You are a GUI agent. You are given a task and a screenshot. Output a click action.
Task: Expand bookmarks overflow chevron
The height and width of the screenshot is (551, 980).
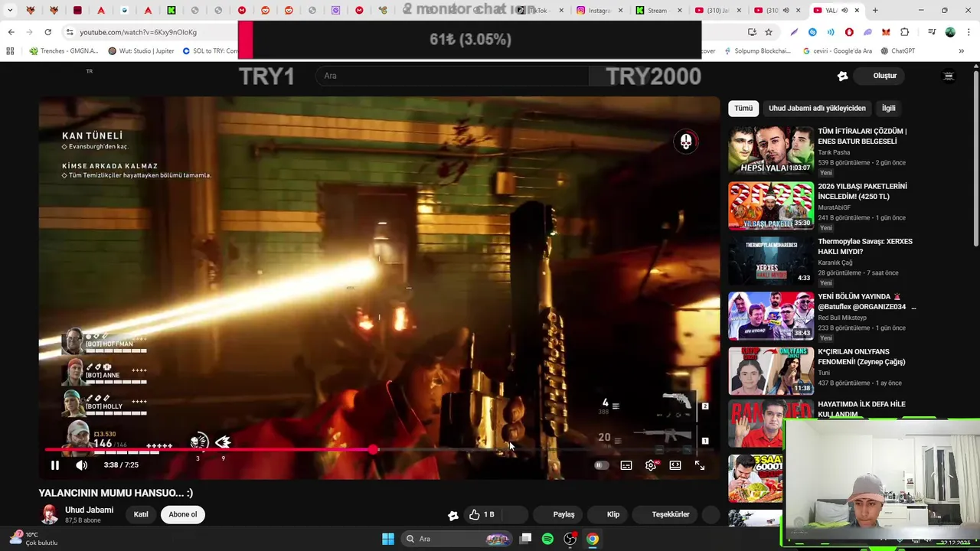pos(962,51)
